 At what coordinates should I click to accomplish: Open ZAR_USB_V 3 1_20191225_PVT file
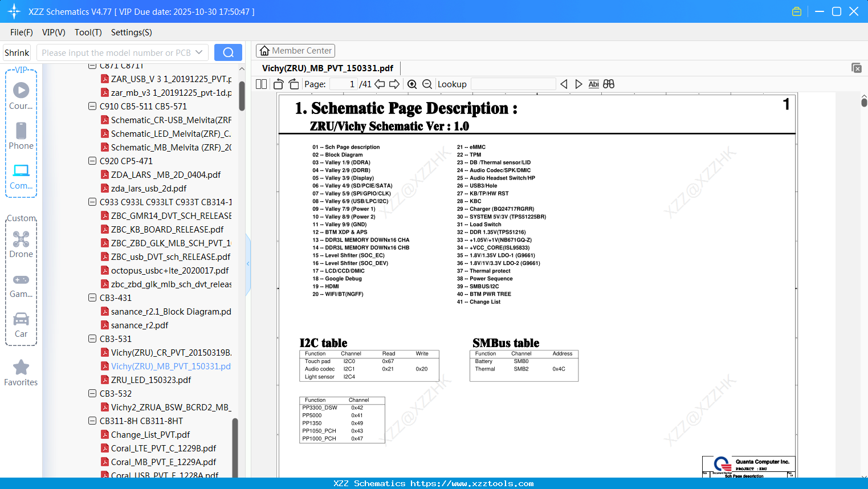[x=171, y=79]
